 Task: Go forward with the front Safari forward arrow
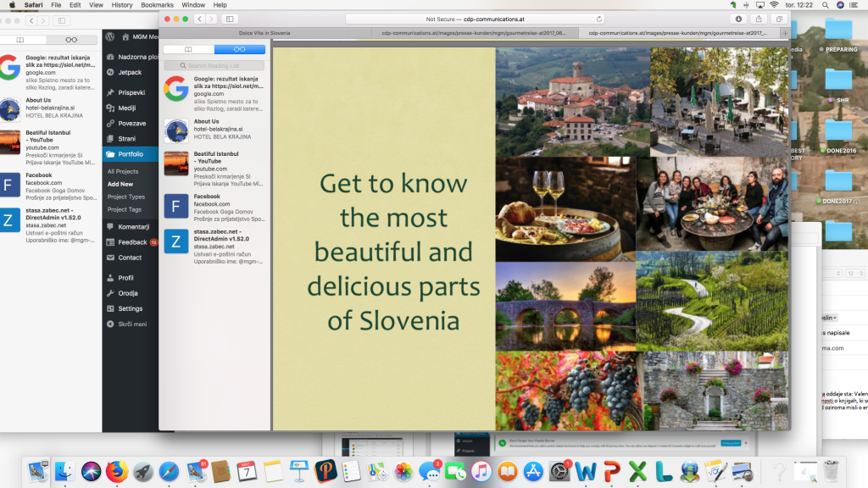click(211, 19)
